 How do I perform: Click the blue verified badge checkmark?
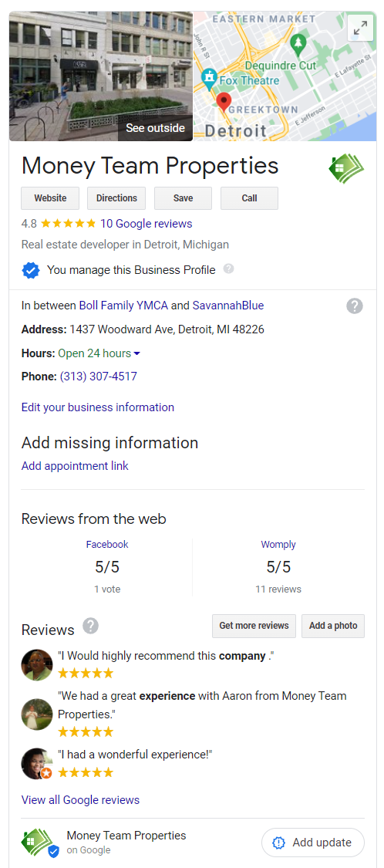(31, 270)
